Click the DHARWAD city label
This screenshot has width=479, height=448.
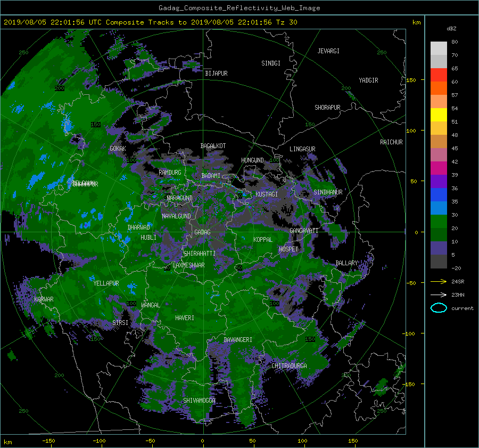click(139, 227)
